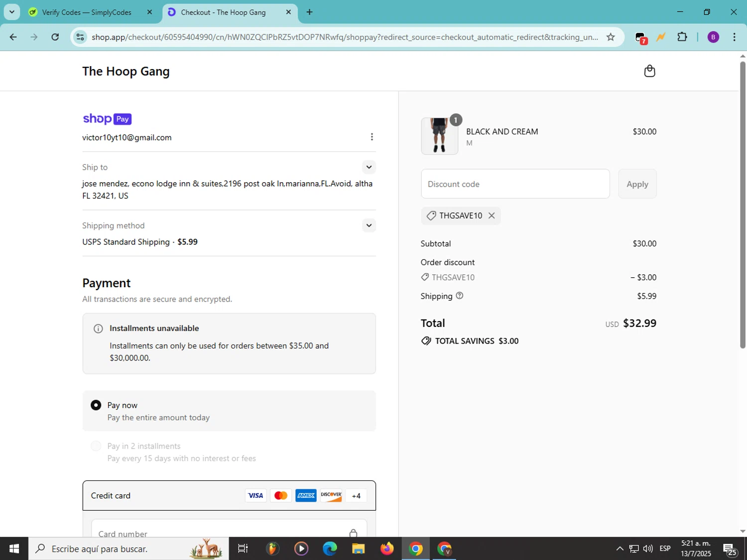Screen dimensions: 747x560
Task: Click the active Chrome taskbar icon
Action: [416, 549]
